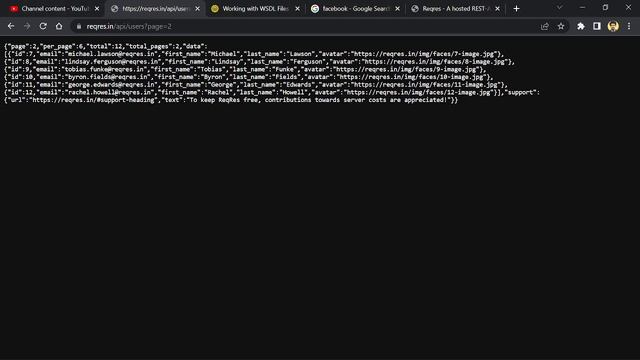View site security lock info
The height and width of the screenshot is (360, 640).
tap(79, 27)
